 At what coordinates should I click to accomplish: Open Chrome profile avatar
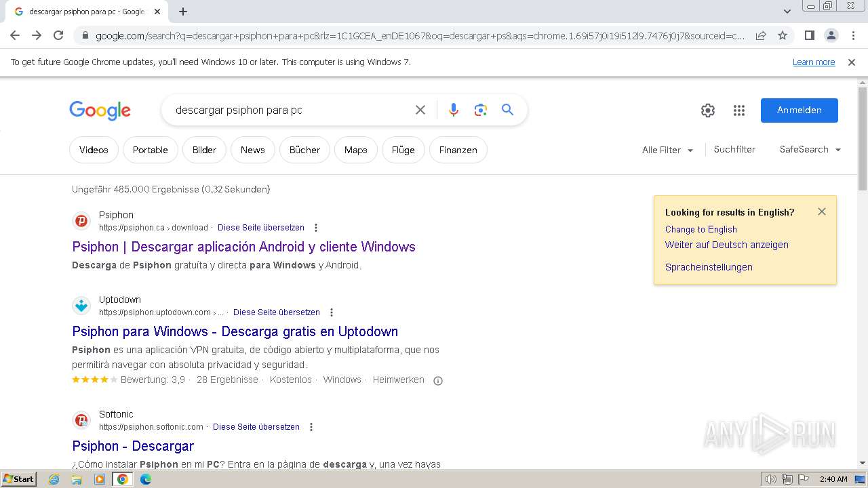coord(831,36)
